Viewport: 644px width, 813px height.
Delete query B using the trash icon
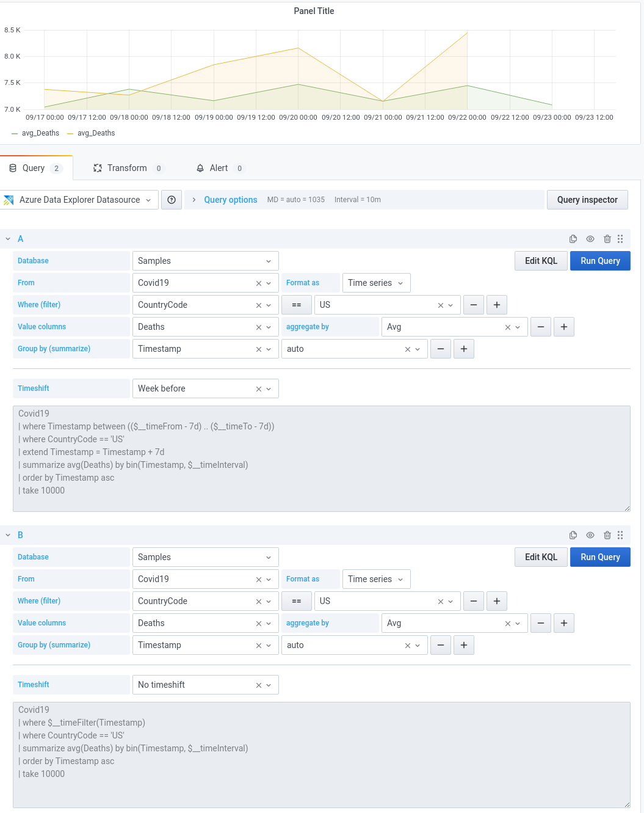pos(607,535)
